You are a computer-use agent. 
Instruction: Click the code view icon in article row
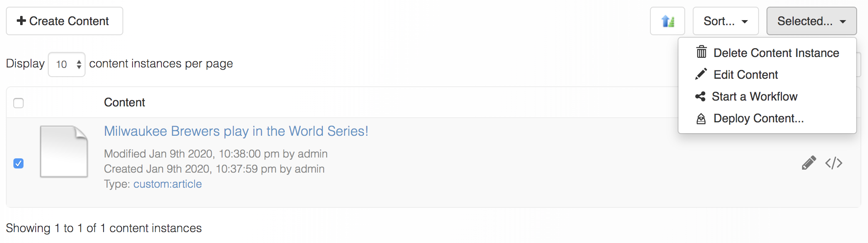tap(834, 163)
